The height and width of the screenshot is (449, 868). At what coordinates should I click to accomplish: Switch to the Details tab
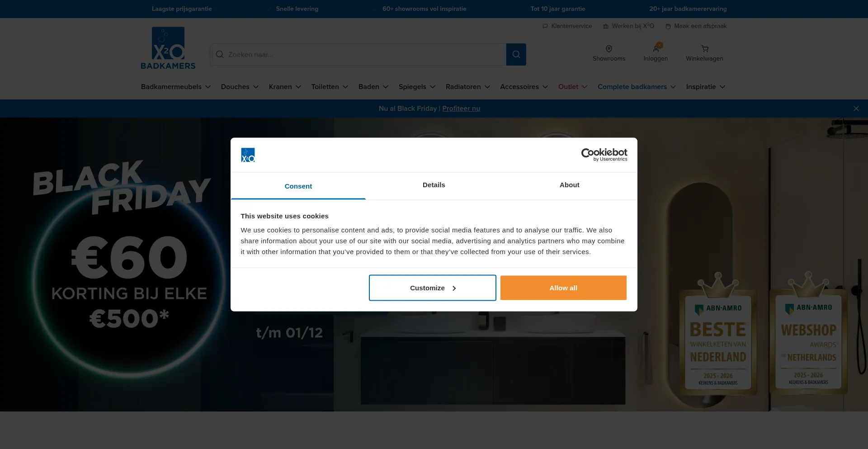[434, 185]
